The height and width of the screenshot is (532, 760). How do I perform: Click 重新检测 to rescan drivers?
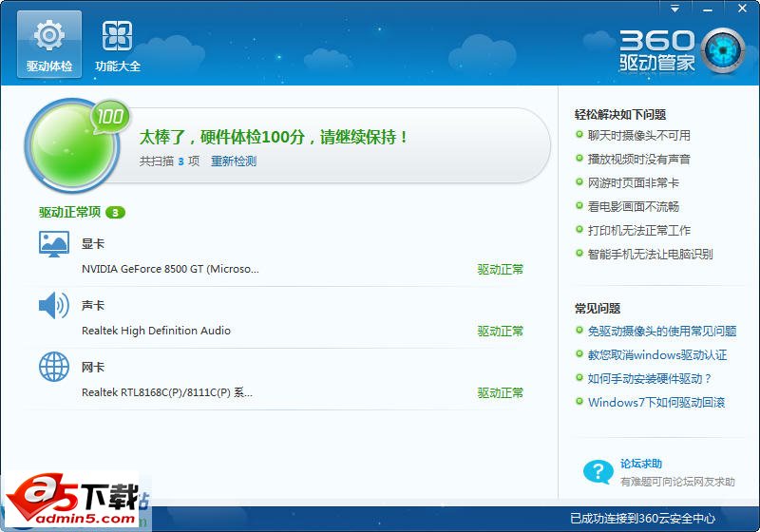[x=234, y=161]
